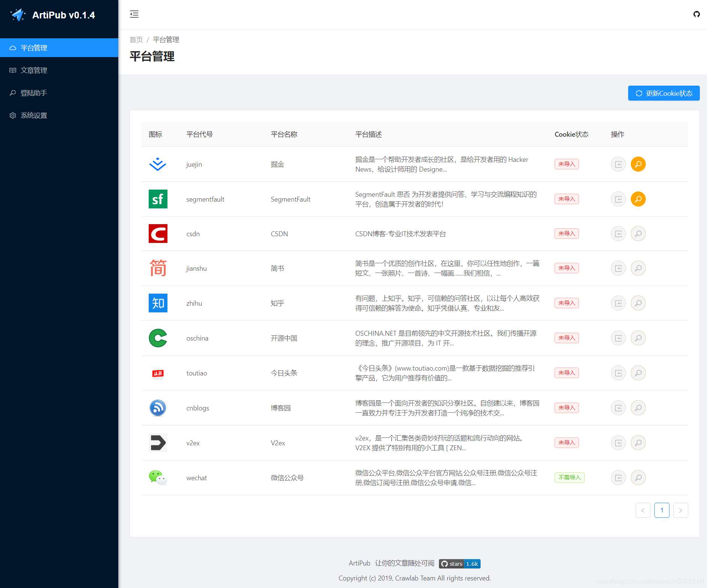Image resolution: width=707 pixels, height=588 pixels.
Task: Click the 不需导入 tag for wechat
Action: (x=569, y=478)
